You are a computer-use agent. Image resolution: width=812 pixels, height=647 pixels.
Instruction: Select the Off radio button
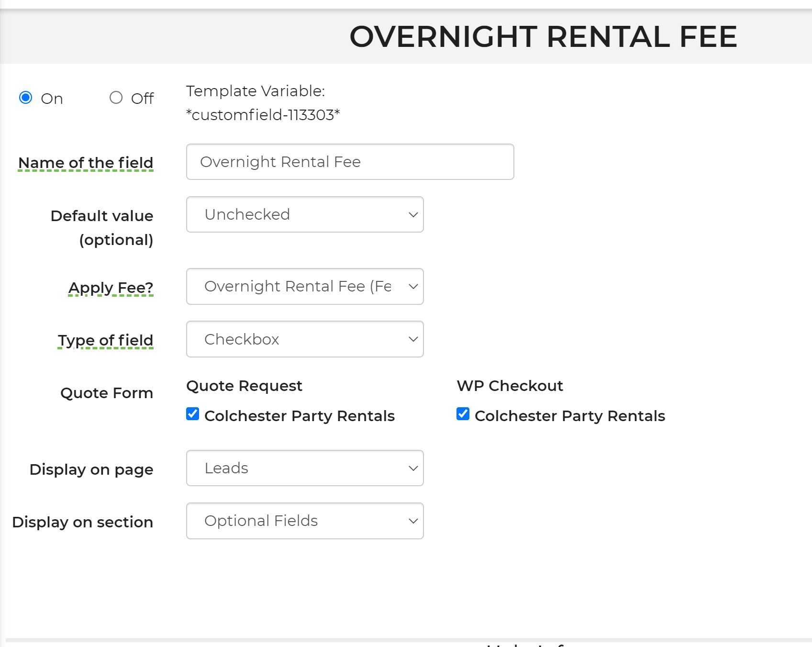tap(116, 98)
